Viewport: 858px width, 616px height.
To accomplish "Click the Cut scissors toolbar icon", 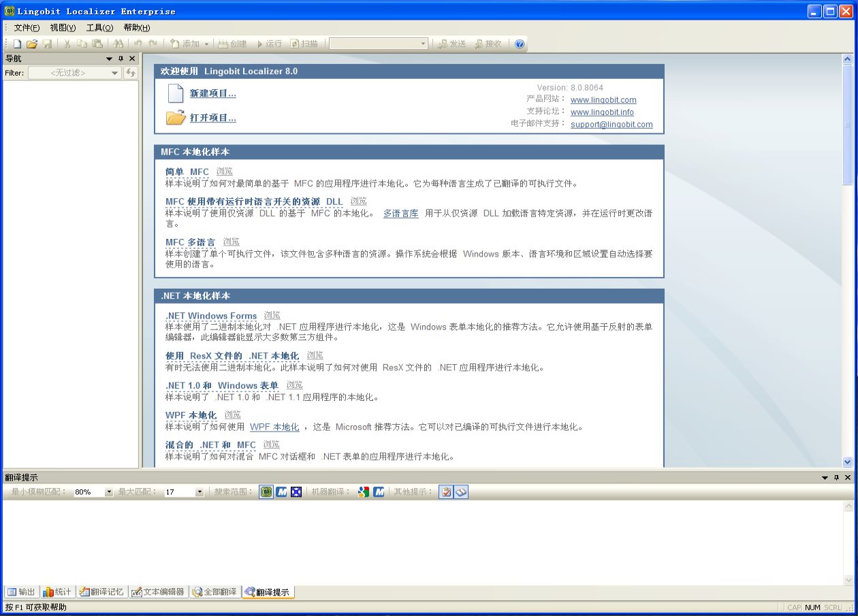I will 67,44.
